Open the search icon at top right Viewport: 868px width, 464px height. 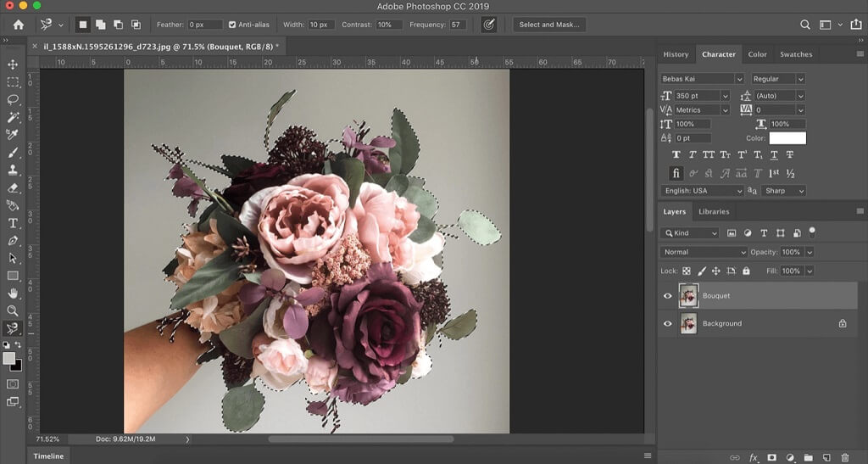point(805,25)
